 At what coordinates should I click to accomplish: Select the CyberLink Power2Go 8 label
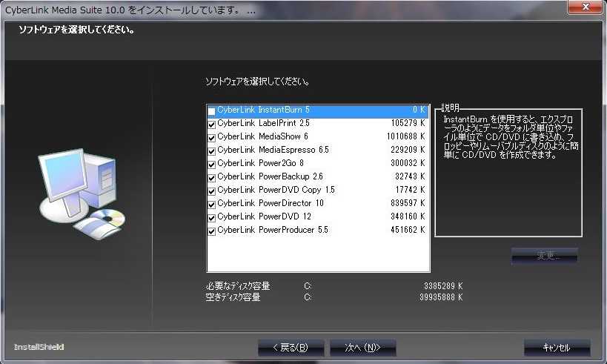260,163
